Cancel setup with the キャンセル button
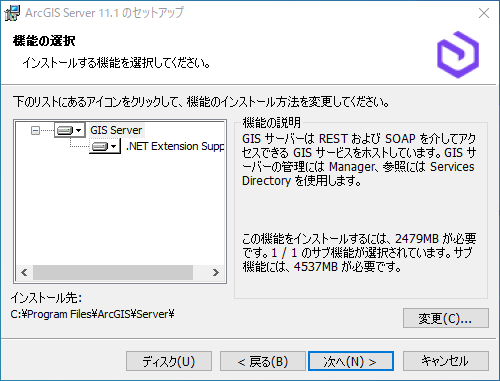The height and width of the screenshot is (381, 500). [446, 361]
